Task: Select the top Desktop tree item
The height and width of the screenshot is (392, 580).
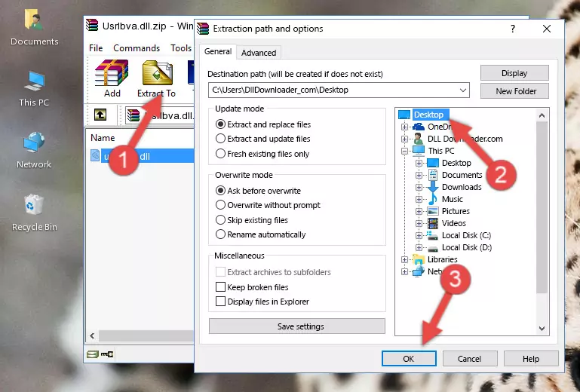Action: pos(428,115)
